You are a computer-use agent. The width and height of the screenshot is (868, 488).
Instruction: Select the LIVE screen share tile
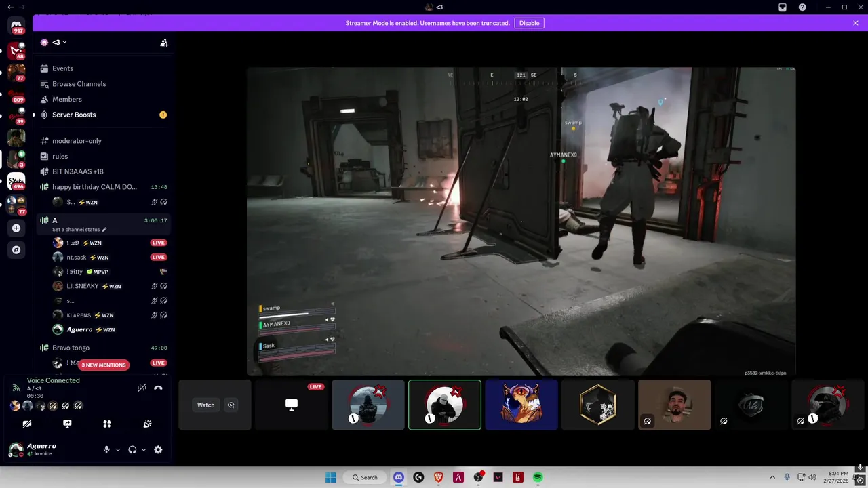point(291,405)
